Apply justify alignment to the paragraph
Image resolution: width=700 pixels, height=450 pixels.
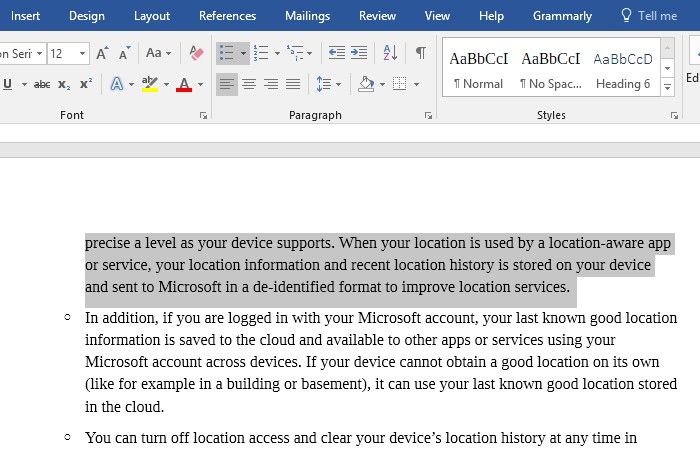click(293, 84)
